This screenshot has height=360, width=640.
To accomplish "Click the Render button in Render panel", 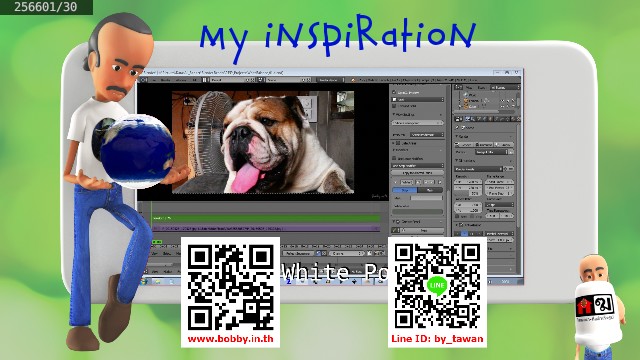I will coord(464,144).
